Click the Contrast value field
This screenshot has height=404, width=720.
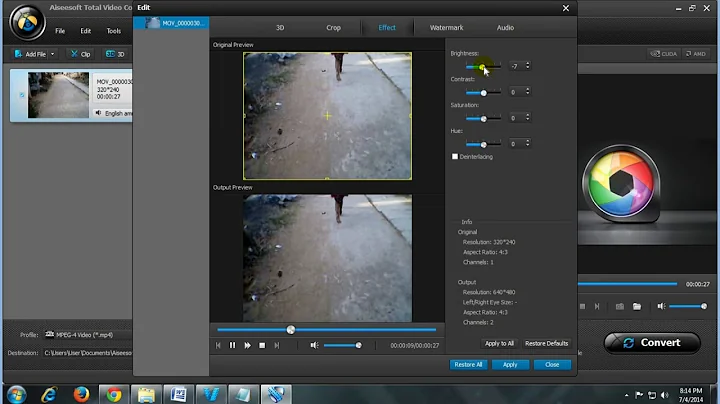(516, 92)
